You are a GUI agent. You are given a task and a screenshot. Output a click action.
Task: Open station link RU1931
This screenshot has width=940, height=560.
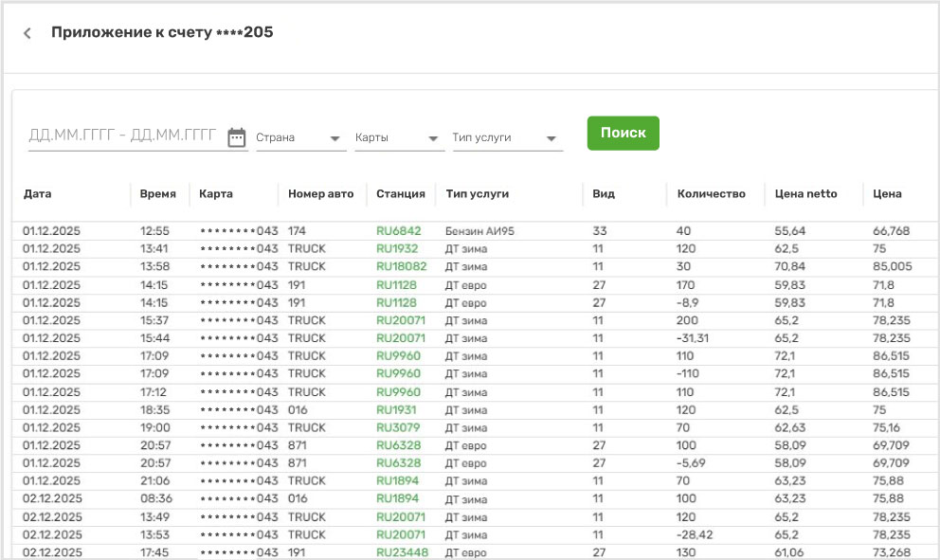pos(396,410)
